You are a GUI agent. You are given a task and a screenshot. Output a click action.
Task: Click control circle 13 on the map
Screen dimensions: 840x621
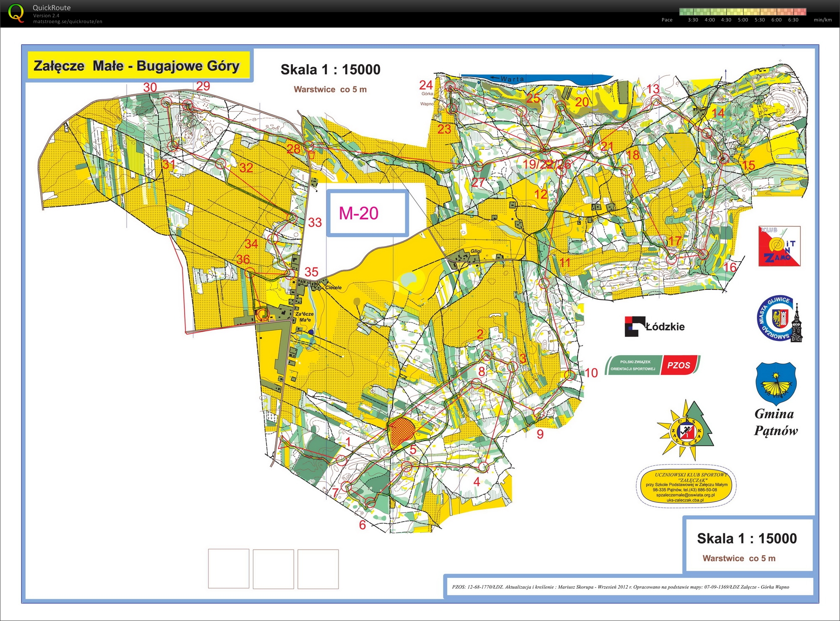656,100
